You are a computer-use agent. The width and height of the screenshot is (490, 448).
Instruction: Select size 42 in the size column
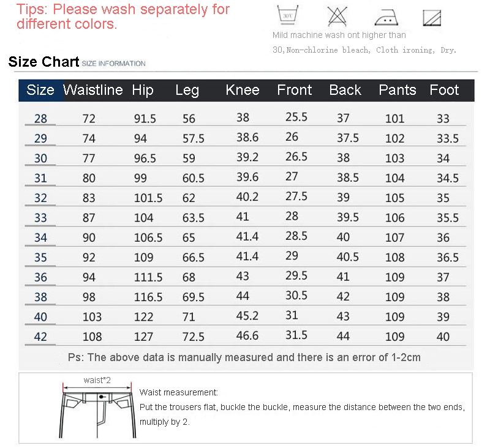pos(40,337)
